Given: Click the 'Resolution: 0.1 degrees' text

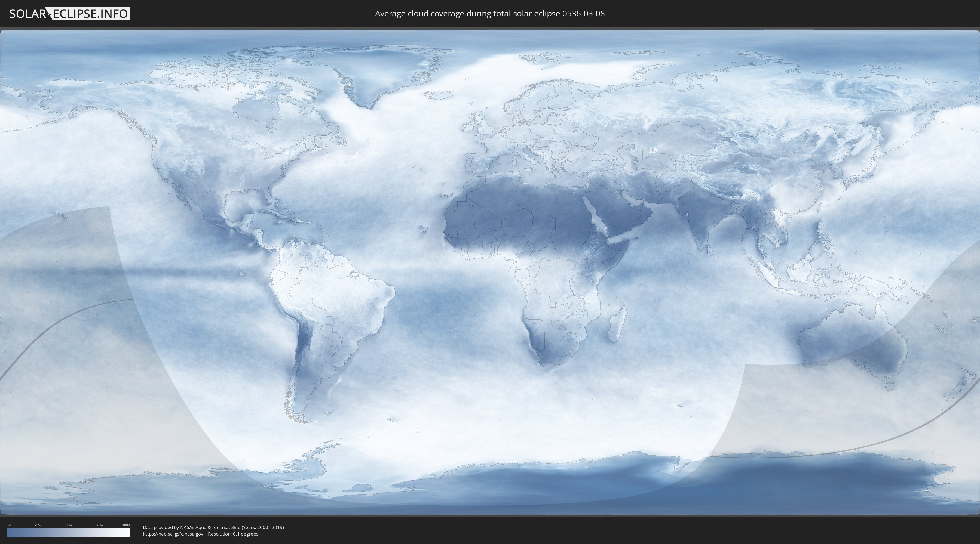Looking at the screenshot, I should pyautogui.click(x=233, y=534).
